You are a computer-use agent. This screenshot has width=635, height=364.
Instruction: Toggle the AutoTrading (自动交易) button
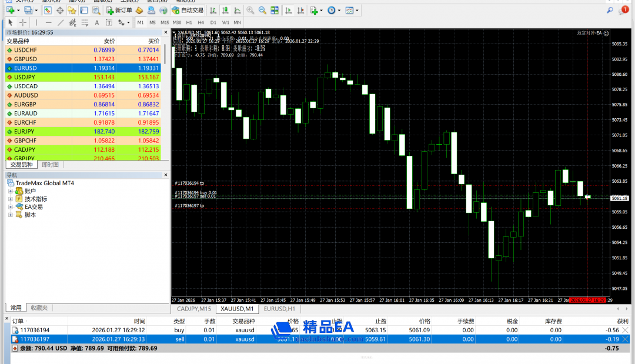tap(188, 11)
